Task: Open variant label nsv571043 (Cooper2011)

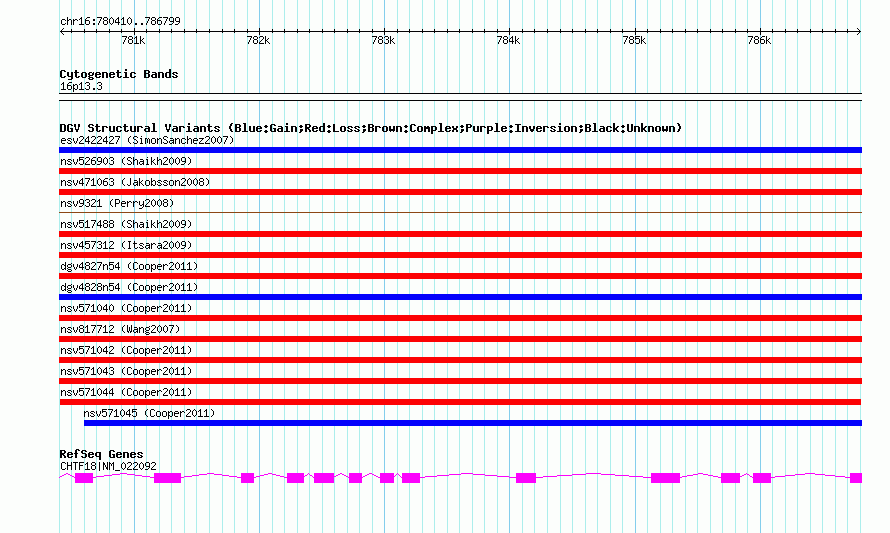Action: click(126, 371)
